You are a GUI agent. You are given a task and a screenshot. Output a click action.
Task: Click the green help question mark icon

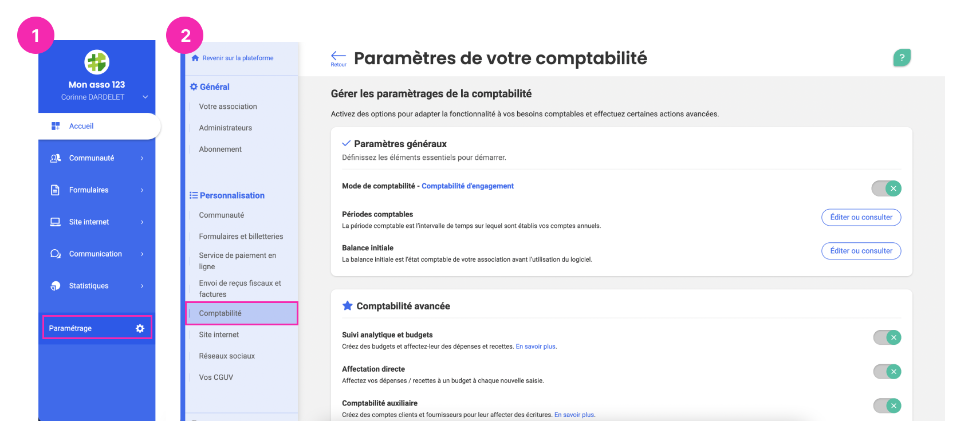tap(902, 57)
